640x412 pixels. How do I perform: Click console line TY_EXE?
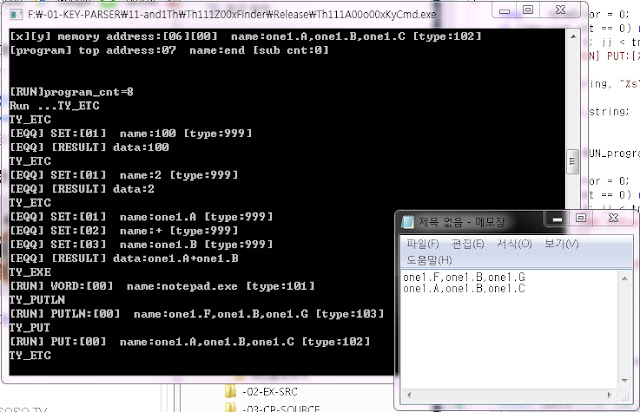[30, 272]
